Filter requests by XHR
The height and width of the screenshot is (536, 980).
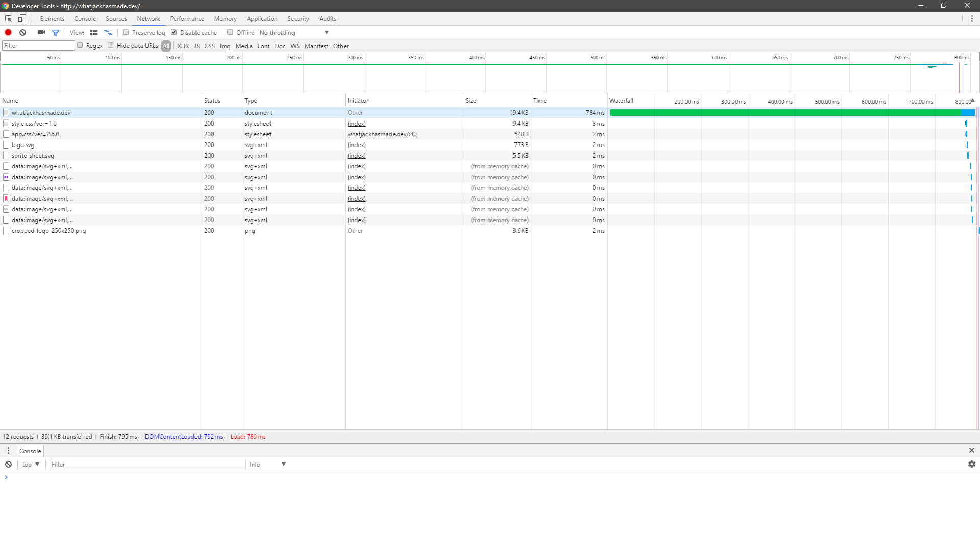[x=183, y=46]
